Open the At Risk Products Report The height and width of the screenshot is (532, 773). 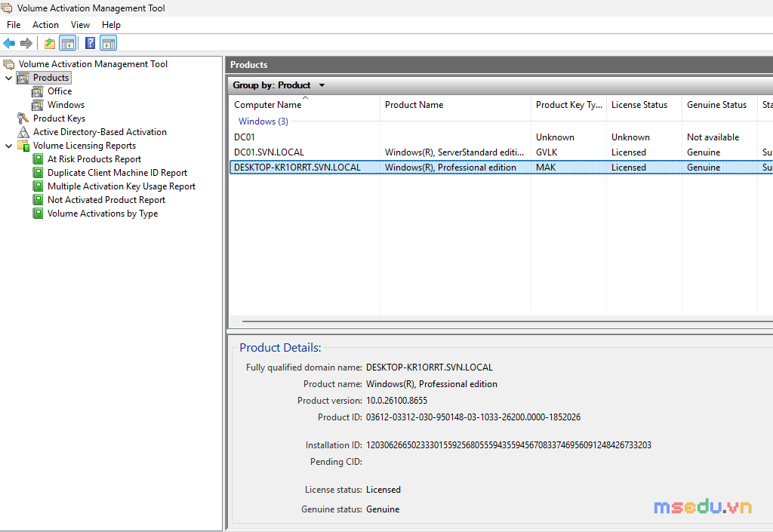(x=94, y=159)
